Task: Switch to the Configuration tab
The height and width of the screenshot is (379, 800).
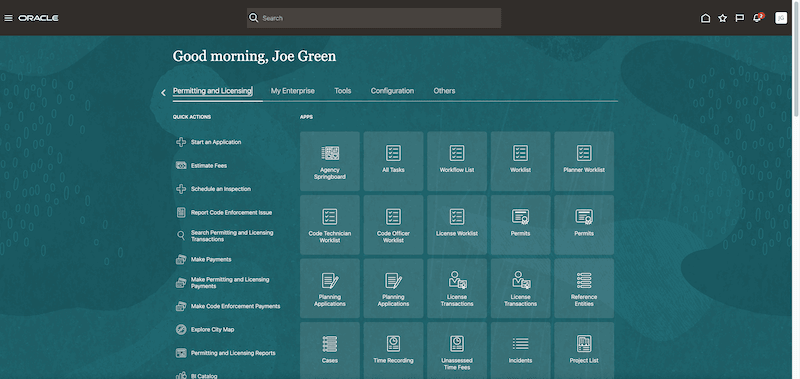Action: pos(392,91)
